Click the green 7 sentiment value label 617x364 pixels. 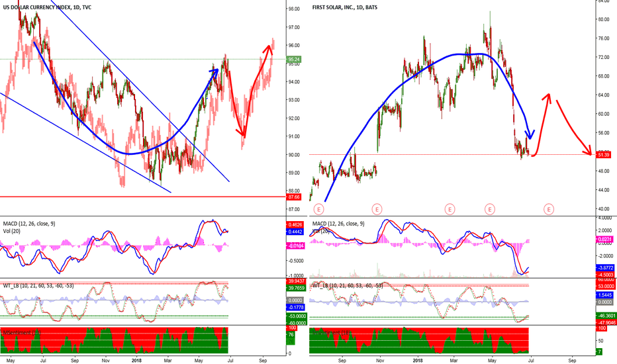point(600,351)
